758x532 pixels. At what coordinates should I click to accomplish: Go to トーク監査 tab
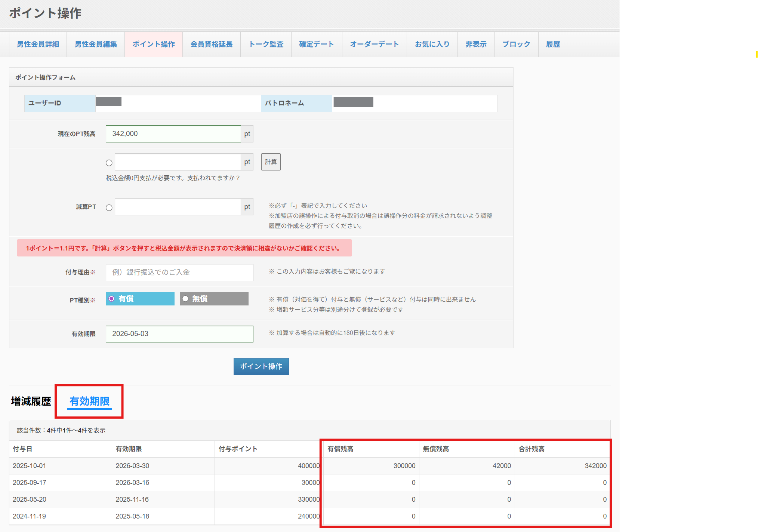click(266, 44)
